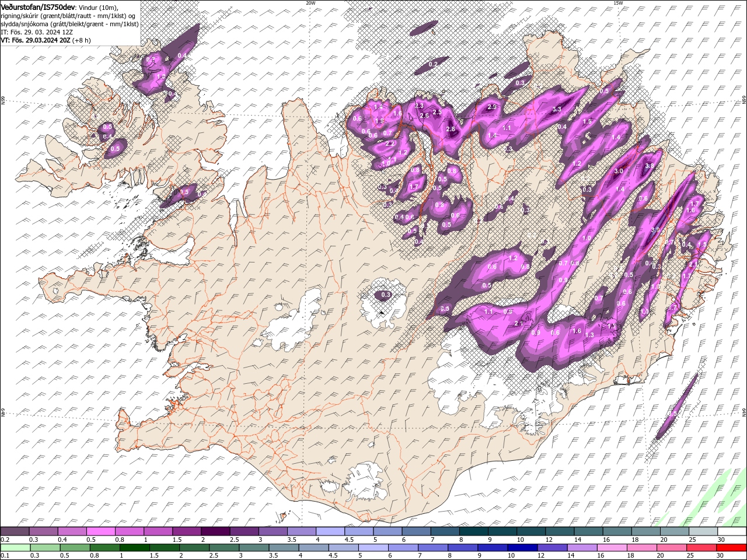
Task: Pick the dark navy blue swatch in rain legend
Action: coord(522,548)
